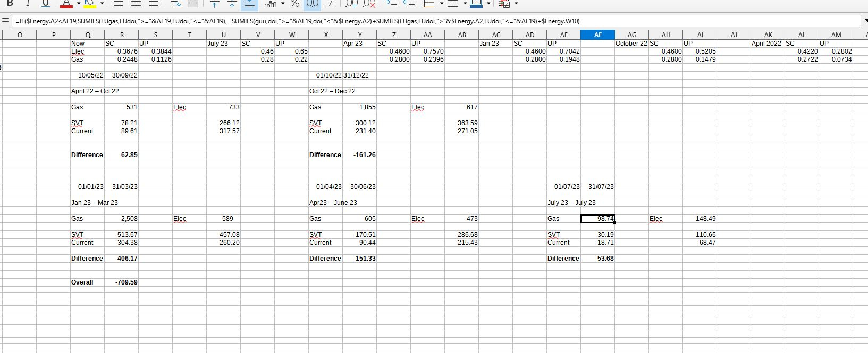Format cell as percent
The width and height of the screenshot is (868, 353).
click(295, 4)
